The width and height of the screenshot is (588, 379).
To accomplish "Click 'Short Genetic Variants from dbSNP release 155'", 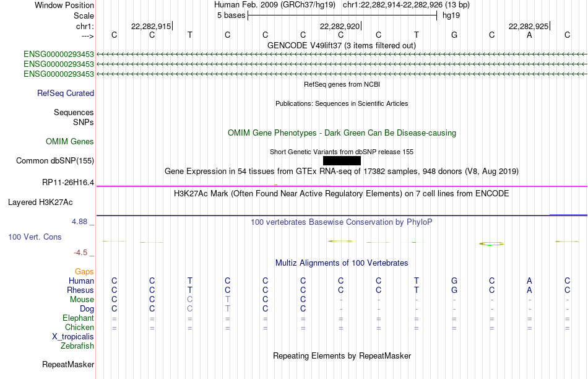I will (x=342, y=152).
